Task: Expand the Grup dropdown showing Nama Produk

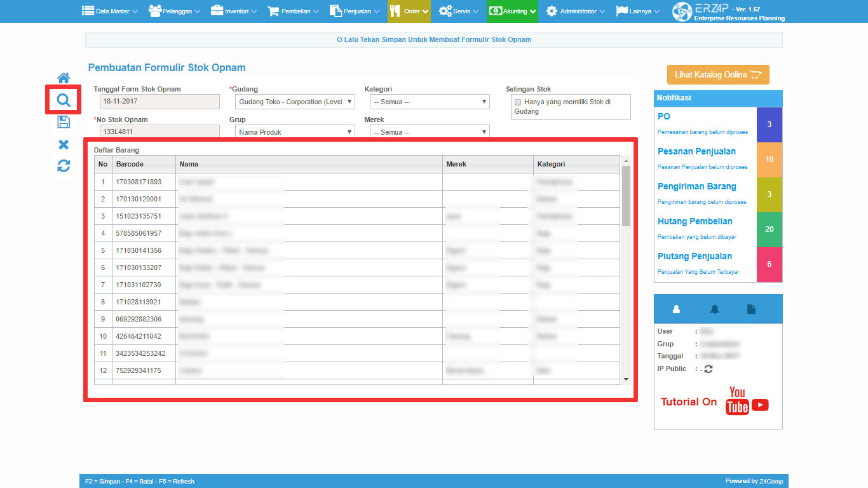Action: [x=295, y=132]
